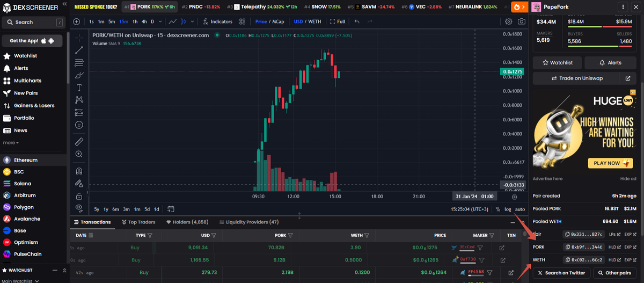Image resolution: width=644 pixels, height=283 pixels.
Task: Undo the last chart action
Action: pyautogui.click(x=357, y=21)
